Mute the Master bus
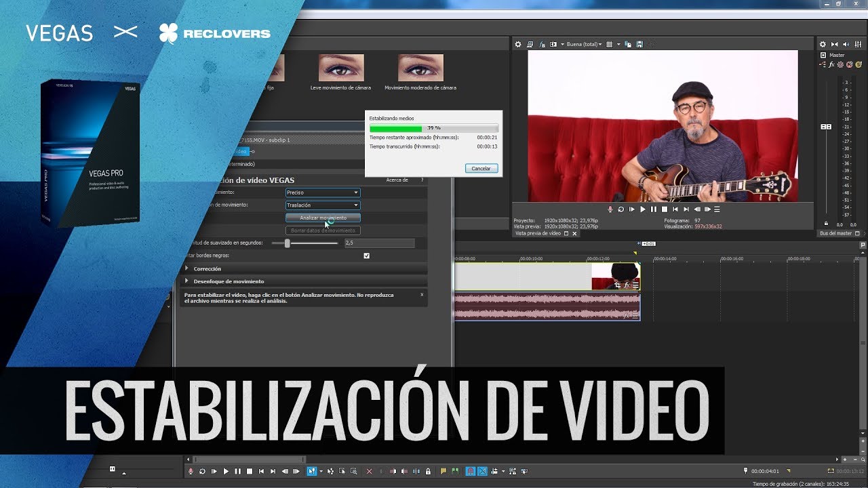This screenshot has width=868, height=488. point(850,64)
